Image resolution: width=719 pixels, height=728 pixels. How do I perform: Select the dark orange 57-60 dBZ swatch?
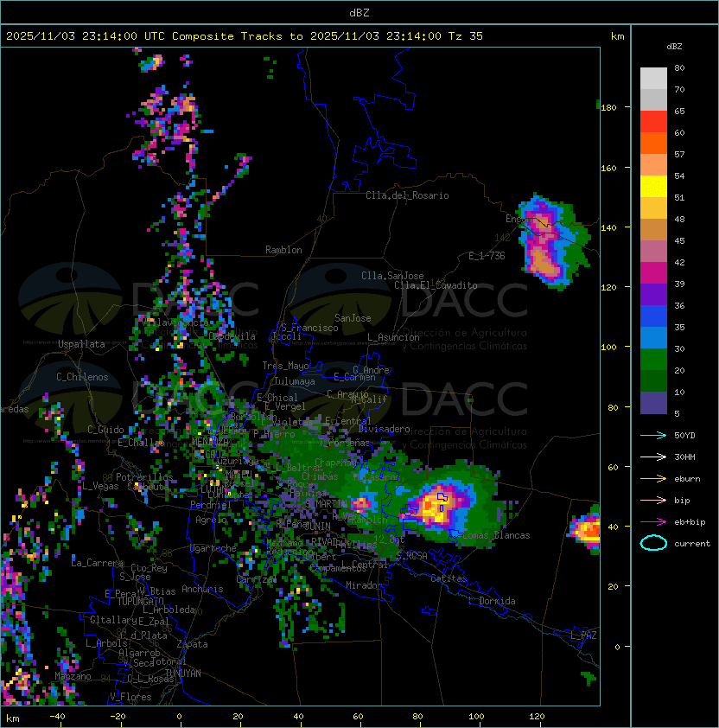pos(653,143)
